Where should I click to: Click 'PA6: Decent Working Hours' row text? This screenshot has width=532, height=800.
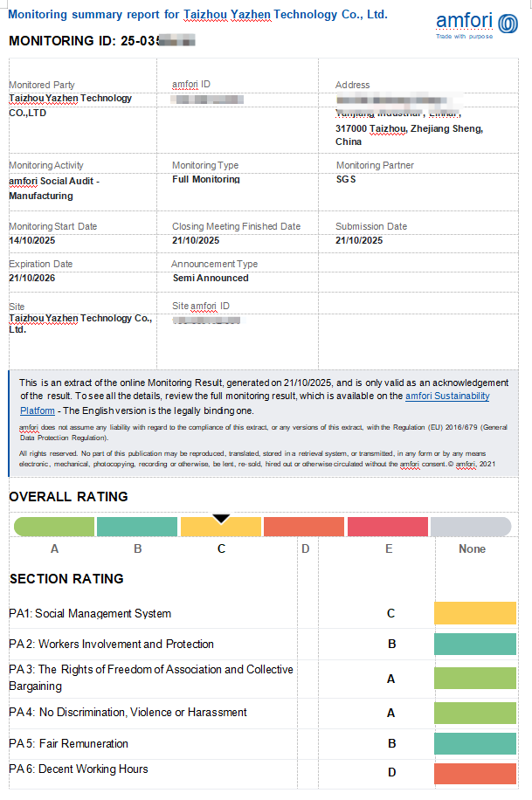point(79,769)
